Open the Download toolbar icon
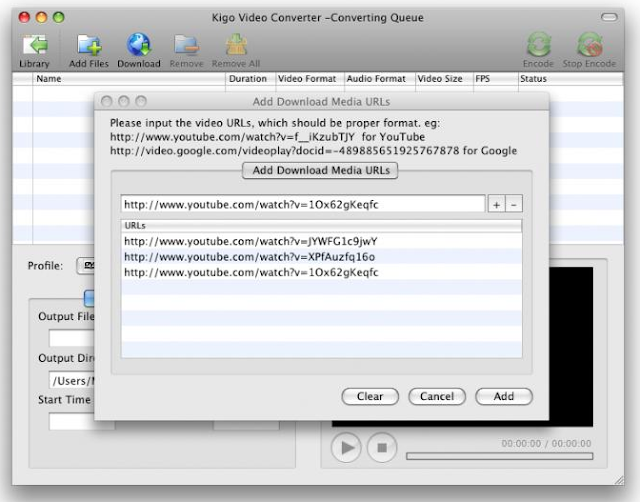The width and height of the screenshot is (640, 502). click(139, 51)
